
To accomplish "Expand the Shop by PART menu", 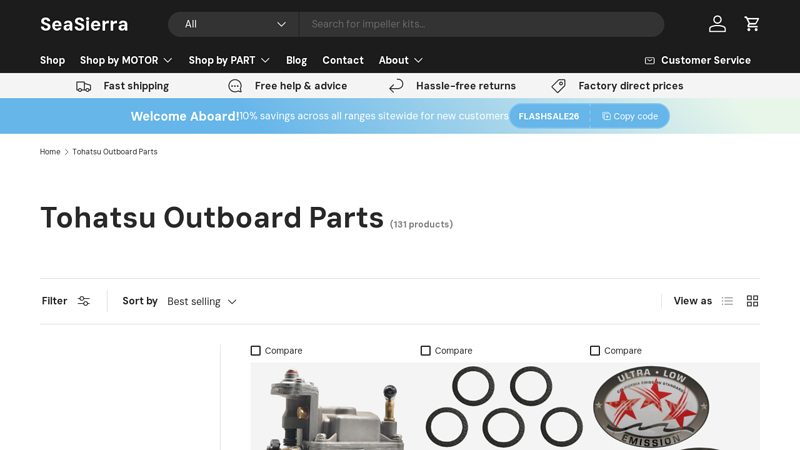I will [229, 60].
